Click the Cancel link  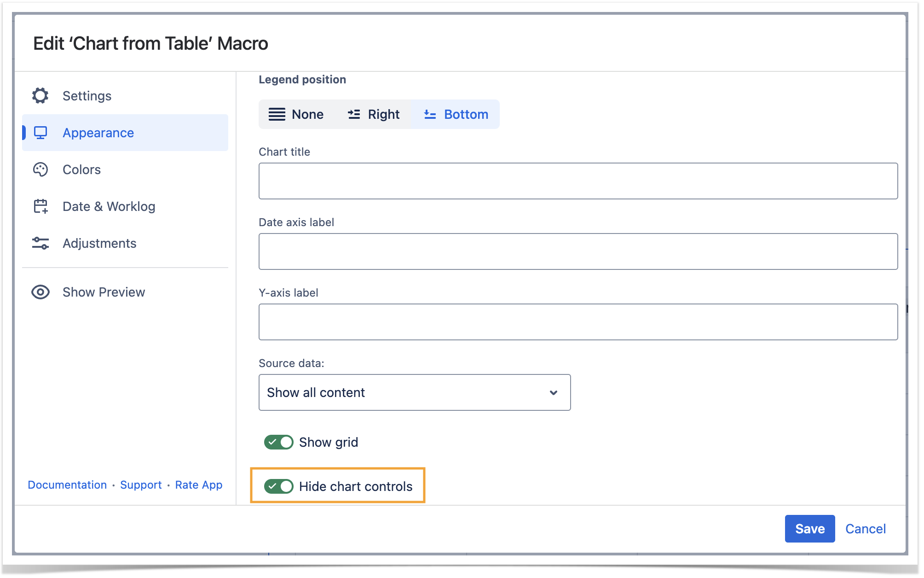click(x=865, y=529)
